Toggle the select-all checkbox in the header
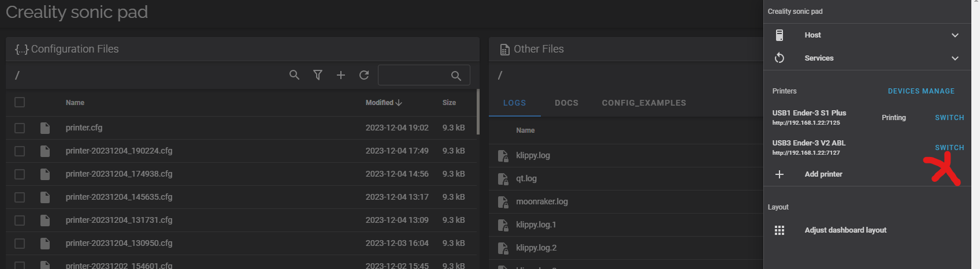 tap(20, 102)
